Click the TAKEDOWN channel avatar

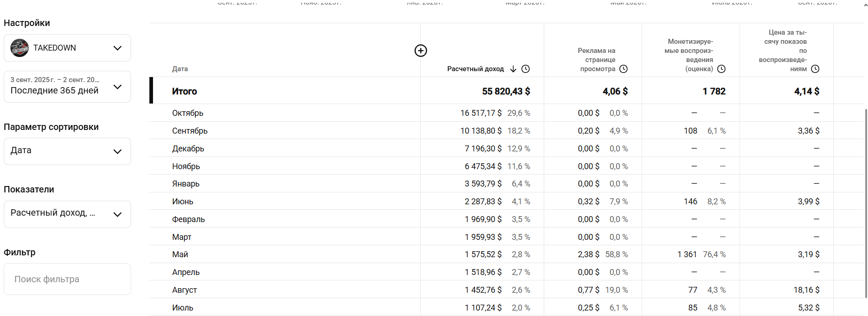(x=20, y=48)
